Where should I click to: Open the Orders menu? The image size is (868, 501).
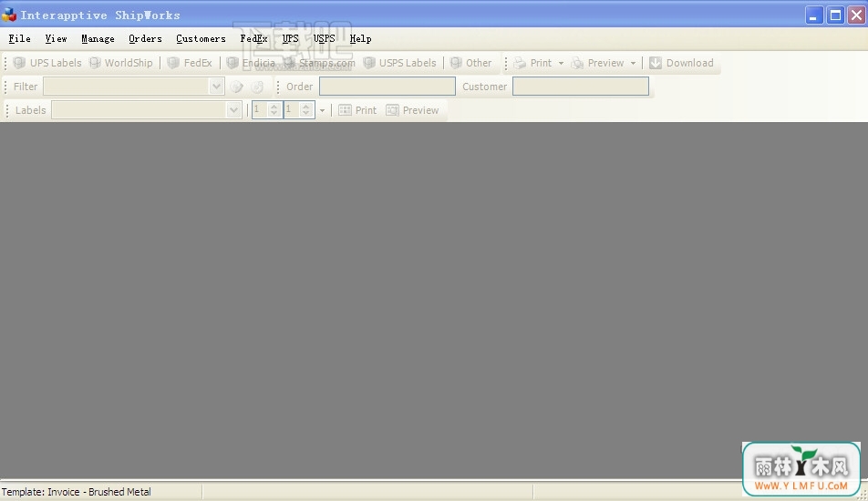(145, 38)
